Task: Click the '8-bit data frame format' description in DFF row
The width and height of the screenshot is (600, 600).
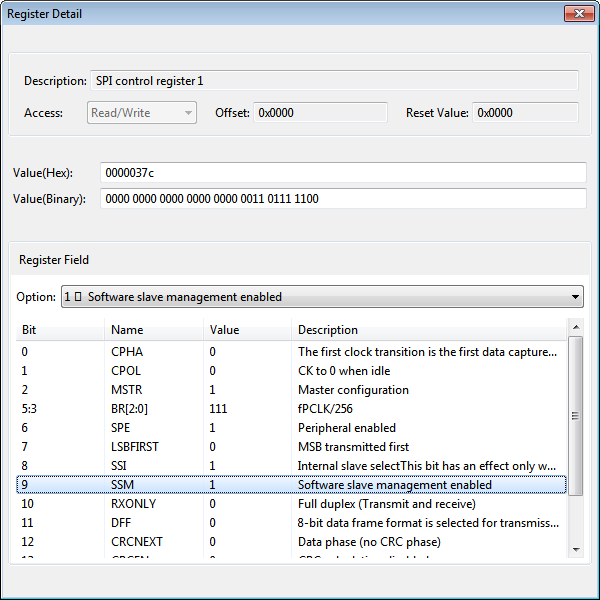Action: [428, 523]
